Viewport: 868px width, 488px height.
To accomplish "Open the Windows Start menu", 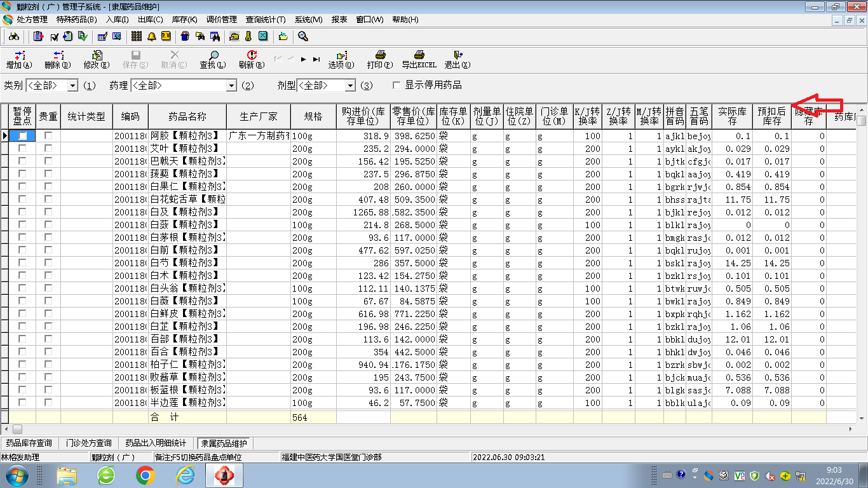I will [17, 475].
